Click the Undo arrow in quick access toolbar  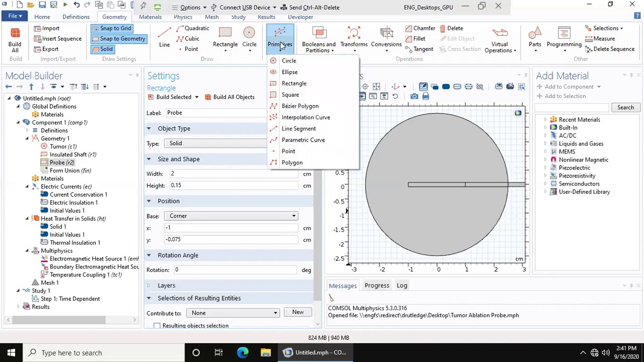(76, 5)
